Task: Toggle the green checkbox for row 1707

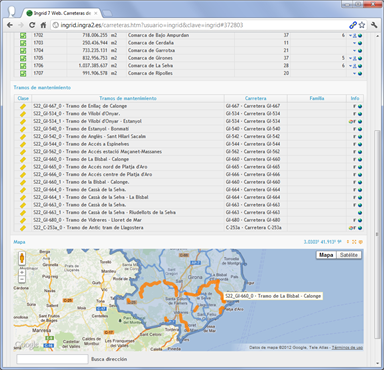Action: tap(23, 73)
